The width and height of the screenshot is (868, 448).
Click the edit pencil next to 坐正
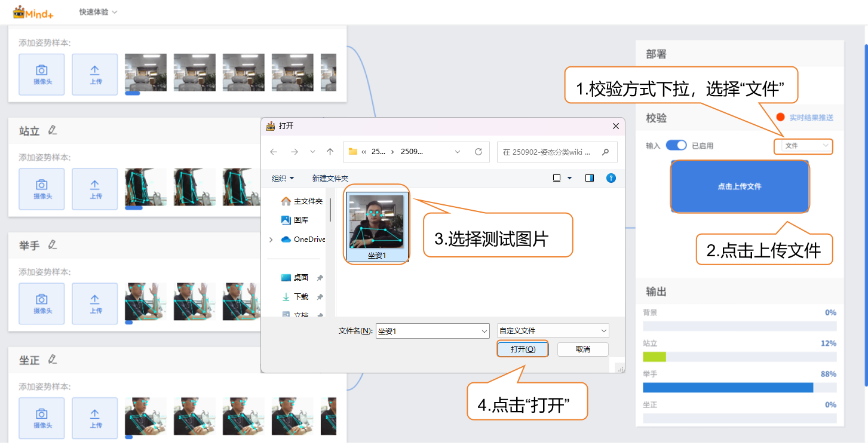pos(53,360)
